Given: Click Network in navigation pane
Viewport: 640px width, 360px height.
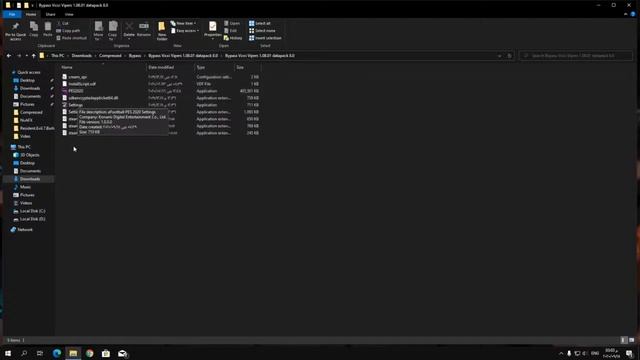Looking at the screenshot, I should 25,230.
